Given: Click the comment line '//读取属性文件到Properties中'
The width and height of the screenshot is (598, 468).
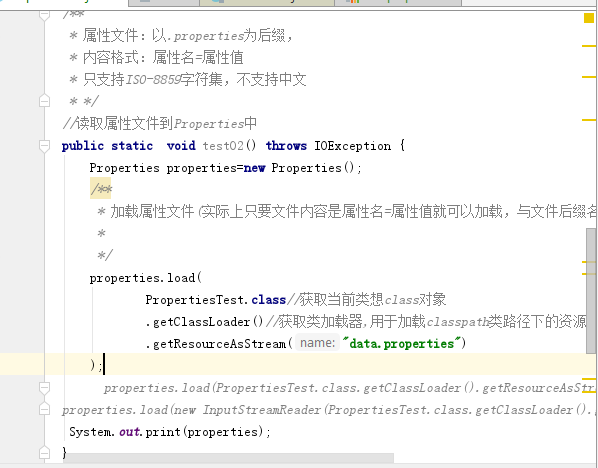Looking at the screenshot, I should point(159,124).
